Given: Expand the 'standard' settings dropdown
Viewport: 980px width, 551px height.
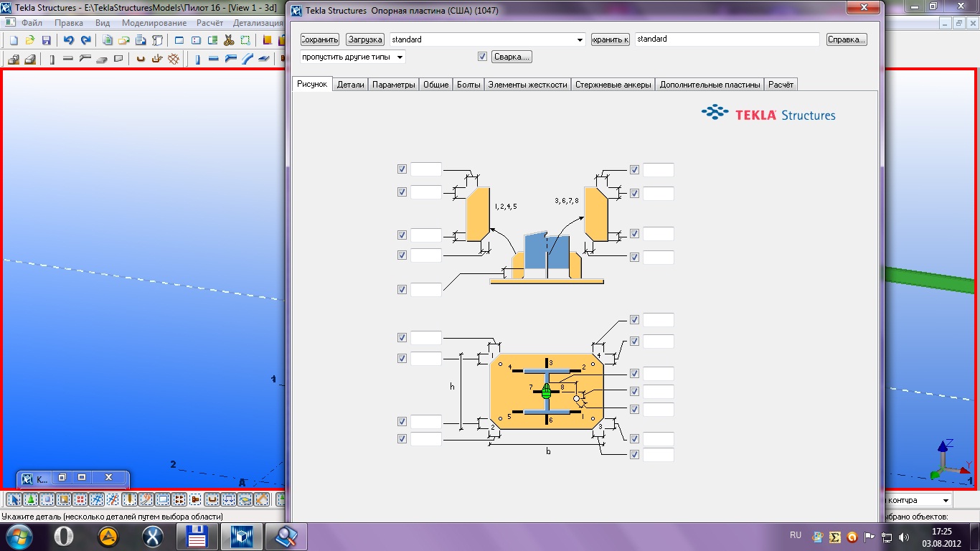Looking at the screenshot, I should [580, 40].
